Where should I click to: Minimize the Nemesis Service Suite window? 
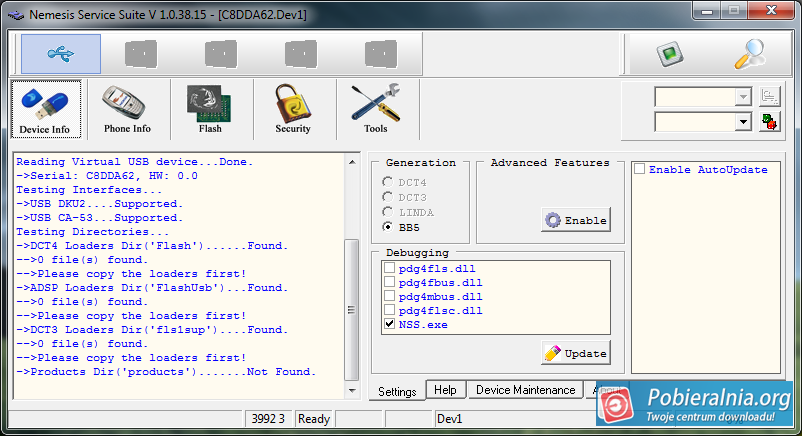click(707, 10)
